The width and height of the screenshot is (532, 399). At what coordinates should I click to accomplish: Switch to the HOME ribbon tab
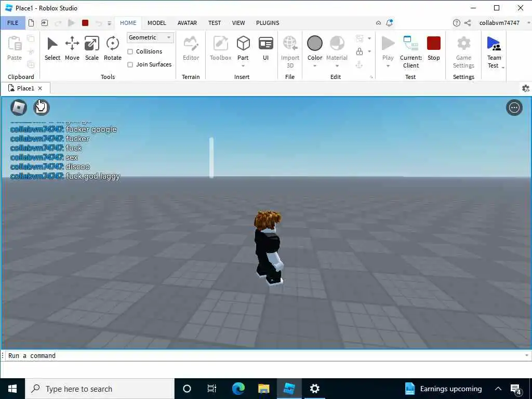(x=128, y=23)
